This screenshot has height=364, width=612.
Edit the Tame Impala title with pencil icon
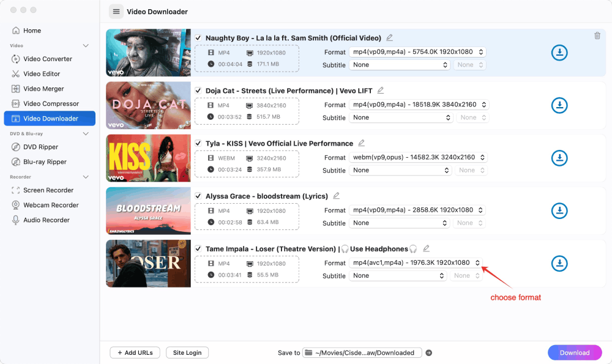pyautogui.click(x=426, y=248)
